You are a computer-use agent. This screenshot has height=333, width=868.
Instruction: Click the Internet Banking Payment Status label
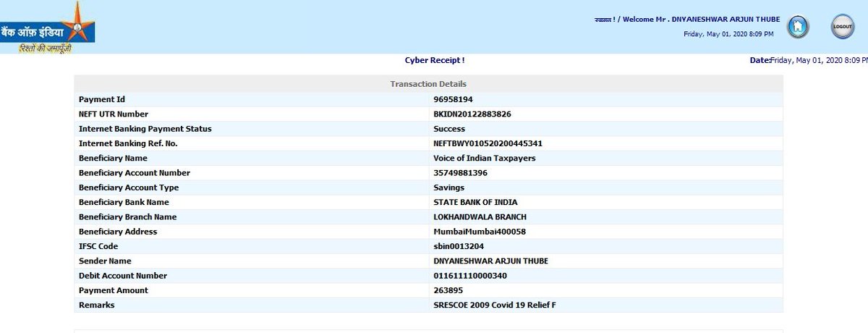pyautogui.click(x=145, y=129)
